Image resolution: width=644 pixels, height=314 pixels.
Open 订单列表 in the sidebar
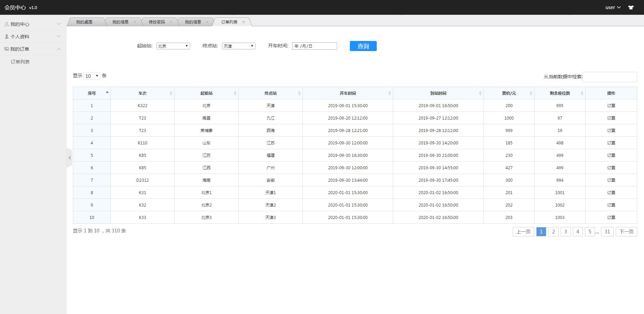click(20, 62)
